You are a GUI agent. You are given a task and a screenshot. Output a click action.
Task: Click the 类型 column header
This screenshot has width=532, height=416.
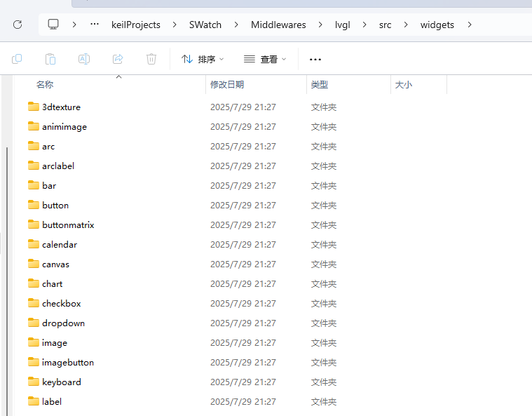(320, 84)
